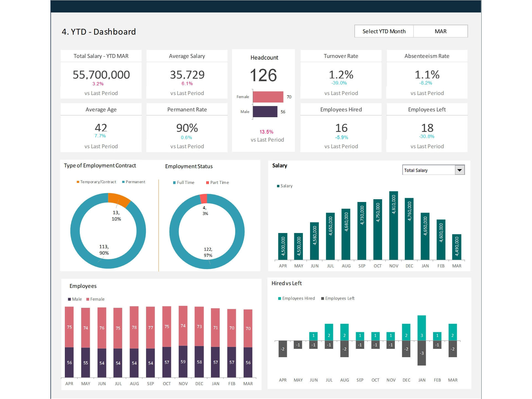This screenshot has height=399, width=532.
Task: Click the Female bar in the Headcount chart
Action: coord(267,97)
